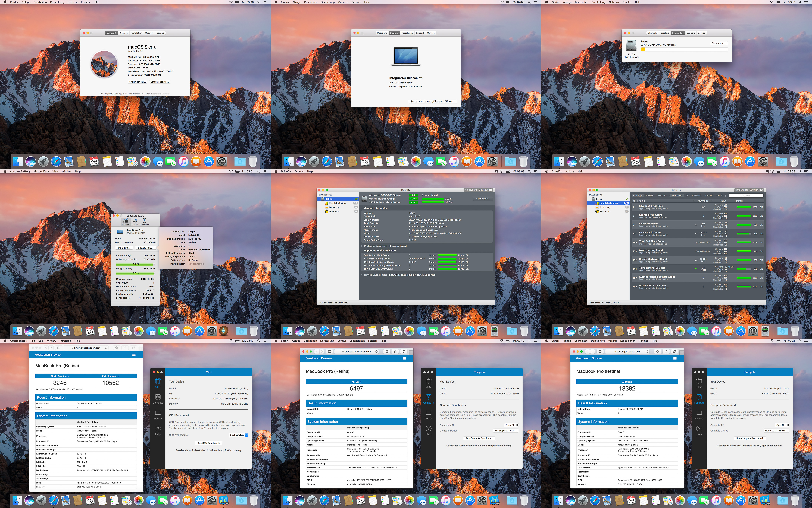Click Run CPU Benchmark button
812x508 pixels.
tap(208, 443)
